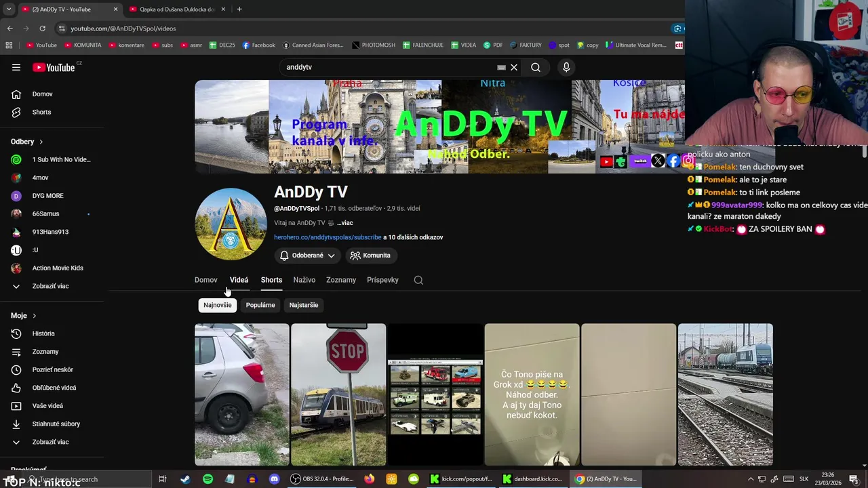
Task: Open the on-screen keyboard icon in search box
Action: pyautogui.click(x=501, y=67)
